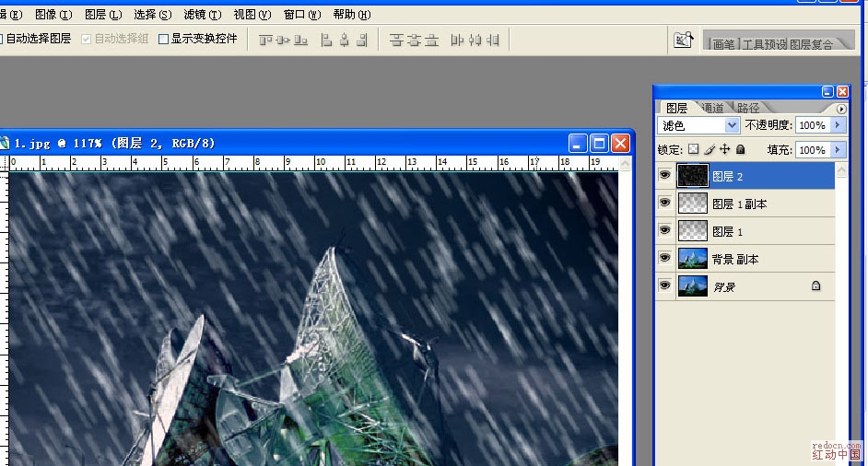Toggle lock image pixels brush icon
Screen dimensions: 868x466
pyautogui.click(x=710, y=149)
